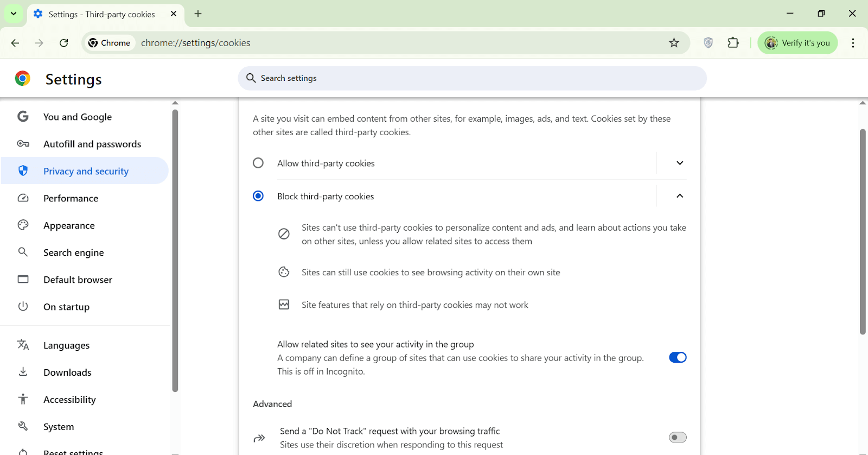
Task: Open Chrome three-dot menu
Action: [853, 43]
